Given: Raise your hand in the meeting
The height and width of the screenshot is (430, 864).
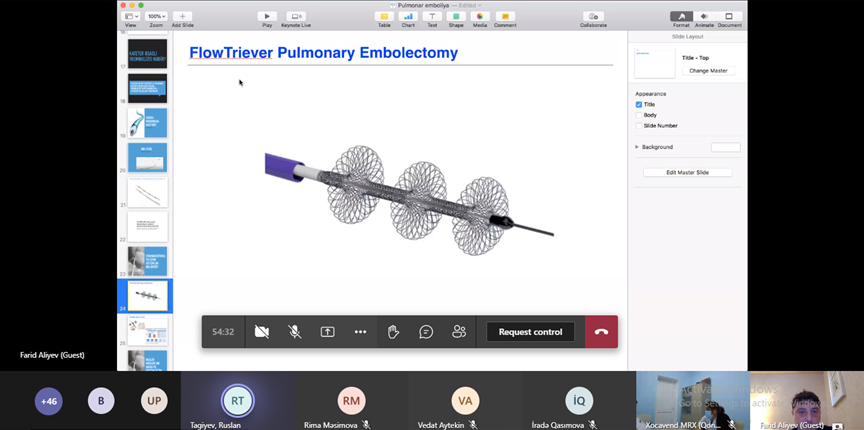Looking at the screenshot, I should (393, 332).
